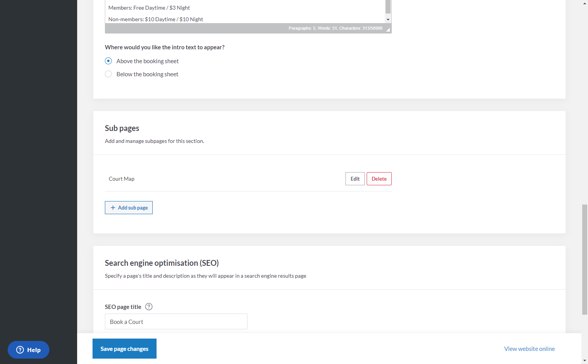The height and width of the screenshot is (364, 588).
Task: Open View website online link
Action: tap(529, 349)
